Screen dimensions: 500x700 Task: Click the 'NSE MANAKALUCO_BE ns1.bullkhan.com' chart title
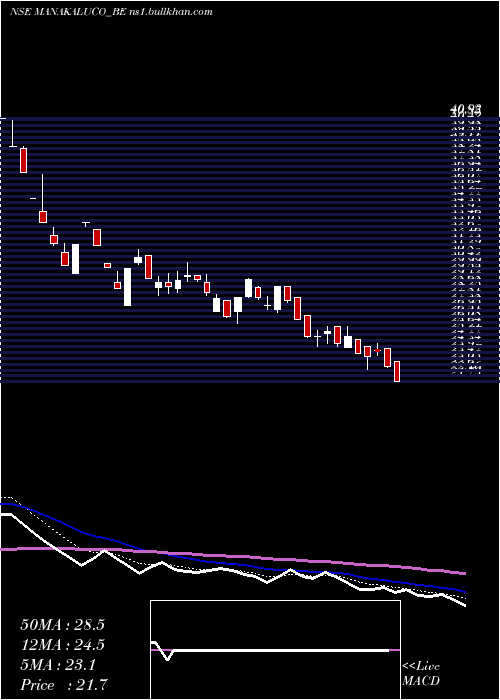click(x=111, y=12)
